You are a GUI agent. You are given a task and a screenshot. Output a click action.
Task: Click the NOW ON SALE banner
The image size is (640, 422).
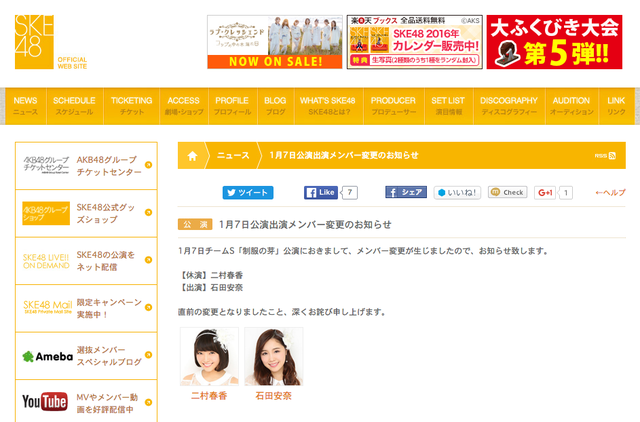(x=275, y=42)
